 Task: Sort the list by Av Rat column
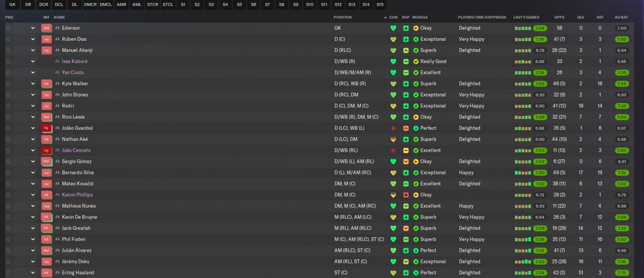pos(621,17)
